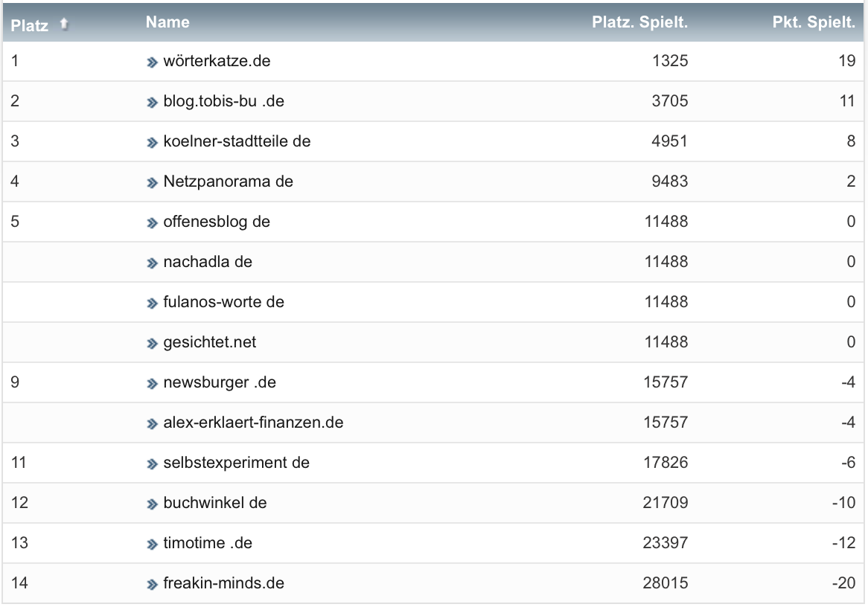
Task: Open the fulanos-worte de link
Action: tap(223, 302)
